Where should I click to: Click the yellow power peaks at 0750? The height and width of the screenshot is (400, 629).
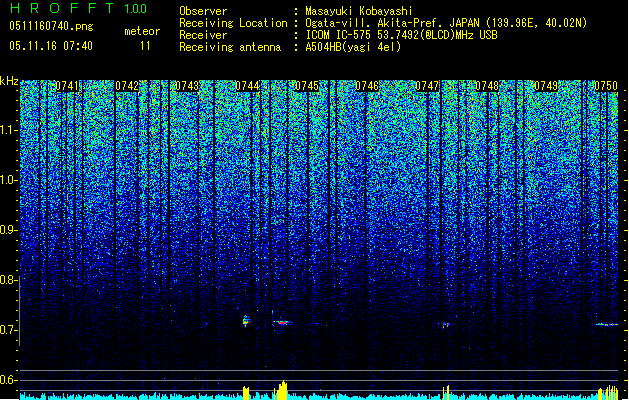coord(608,392)
